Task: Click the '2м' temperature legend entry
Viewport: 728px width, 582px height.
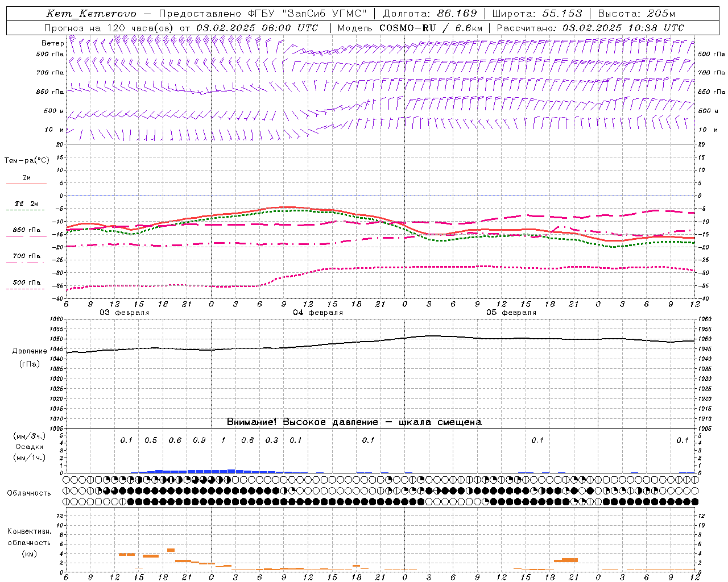Action: tap(27, 178)
